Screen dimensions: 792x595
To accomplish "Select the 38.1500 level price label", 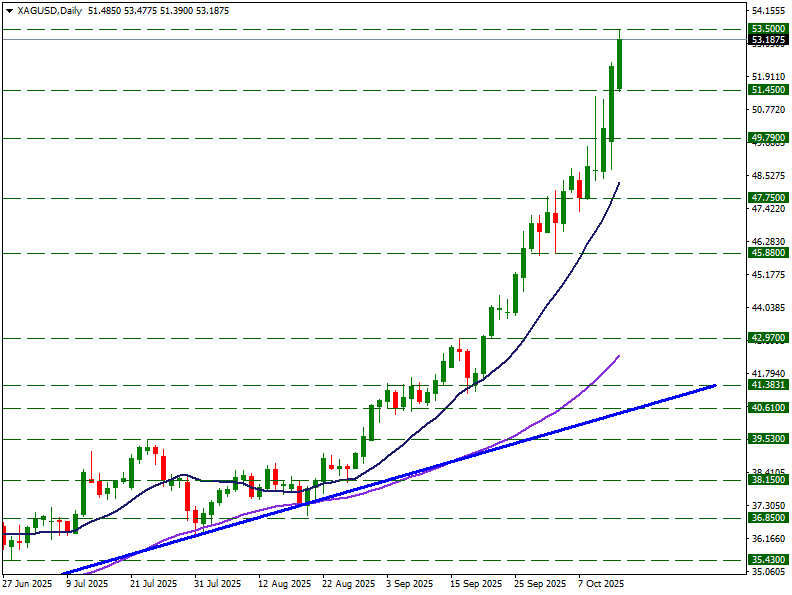I will (x=767, y=480).
